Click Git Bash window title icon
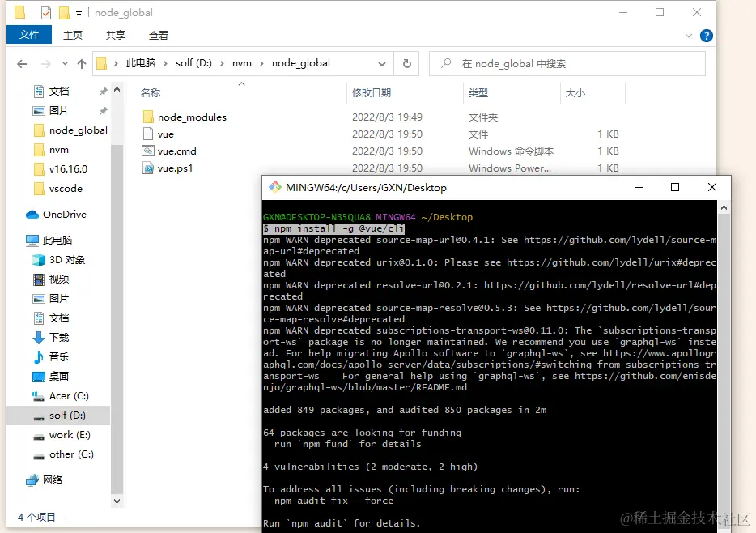Image resolution: width=756 pixels, height=533 pixels. [x=275, y=187]
